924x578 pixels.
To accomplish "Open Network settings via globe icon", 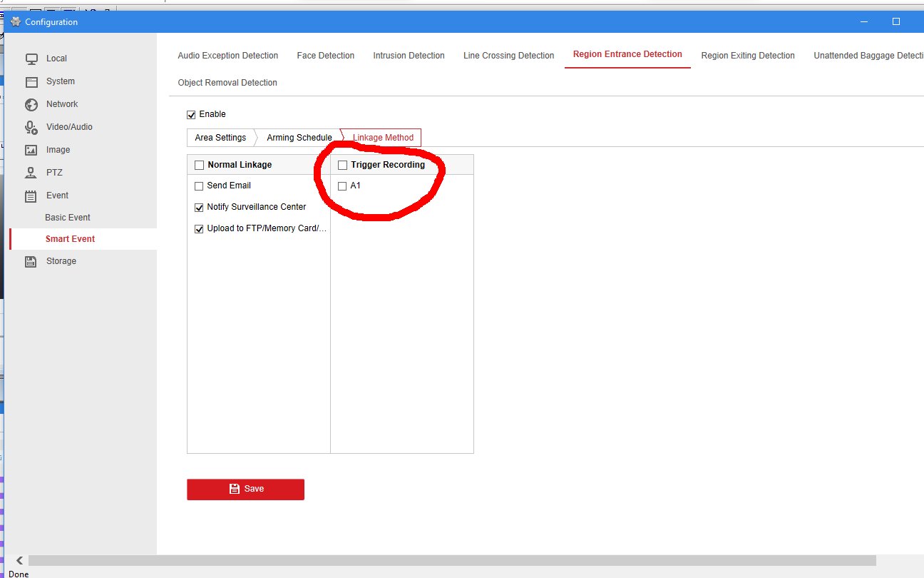I will pyautogui.click(x=31, y=104).
